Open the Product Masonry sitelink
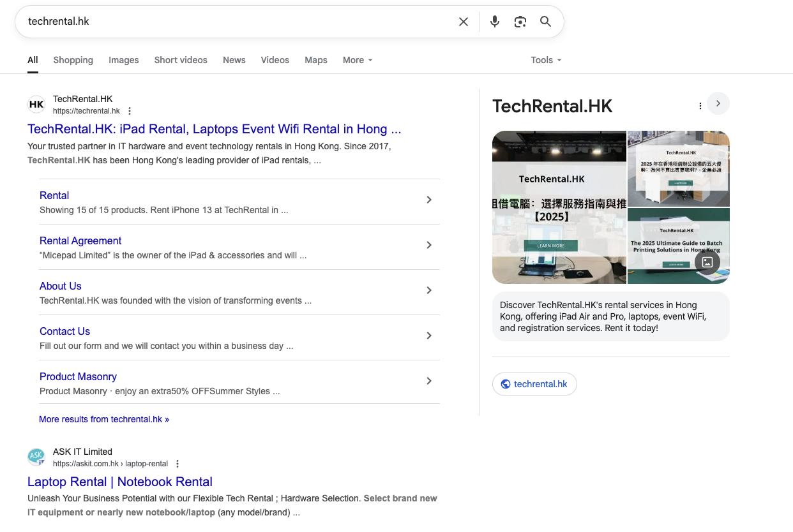This screenshot has width=793, height=532. coord(78,376)
